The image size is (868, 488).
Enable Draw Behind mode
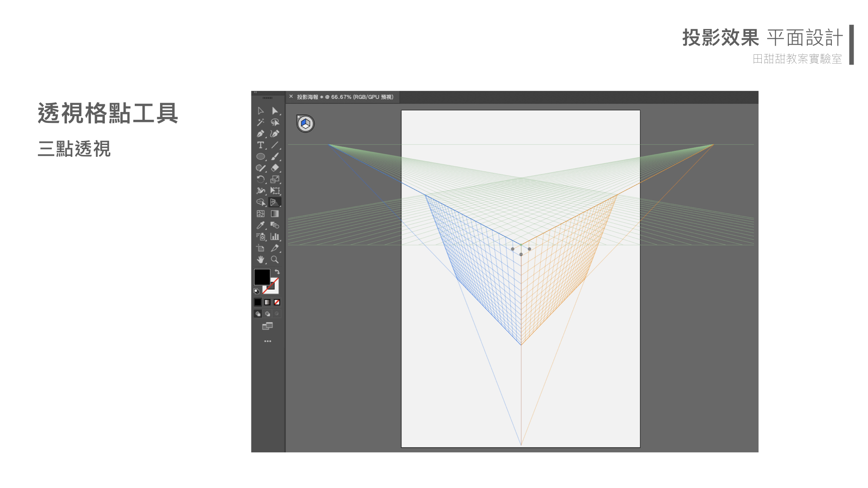[267, 314]
